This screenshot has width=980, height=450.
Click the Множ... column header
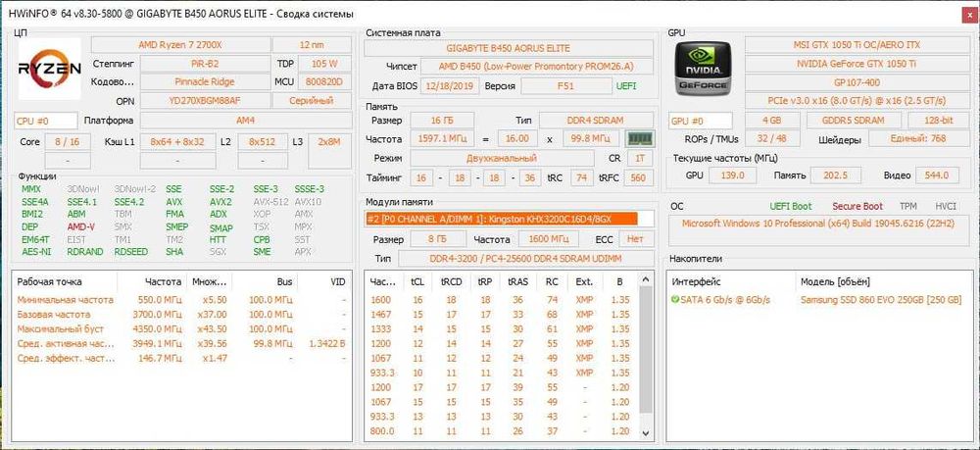(x=210, y=282)
